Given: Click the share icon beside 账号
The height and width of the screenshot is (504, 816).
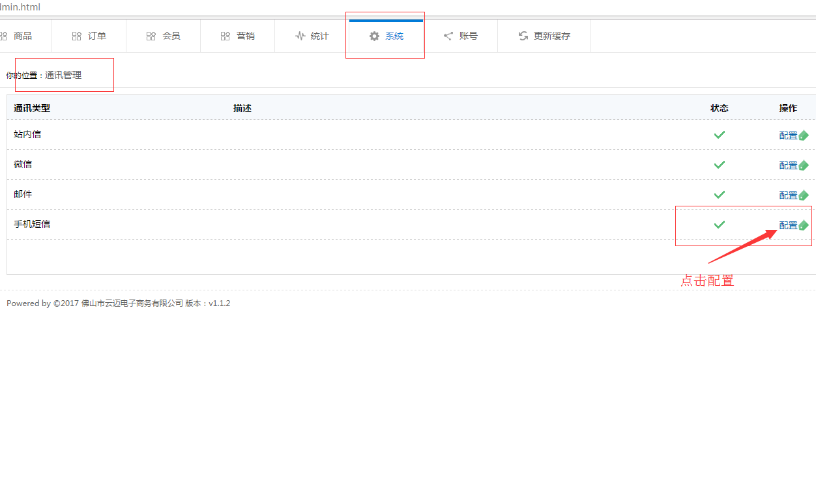Looking at the screenshot, I should click(448, 36).
